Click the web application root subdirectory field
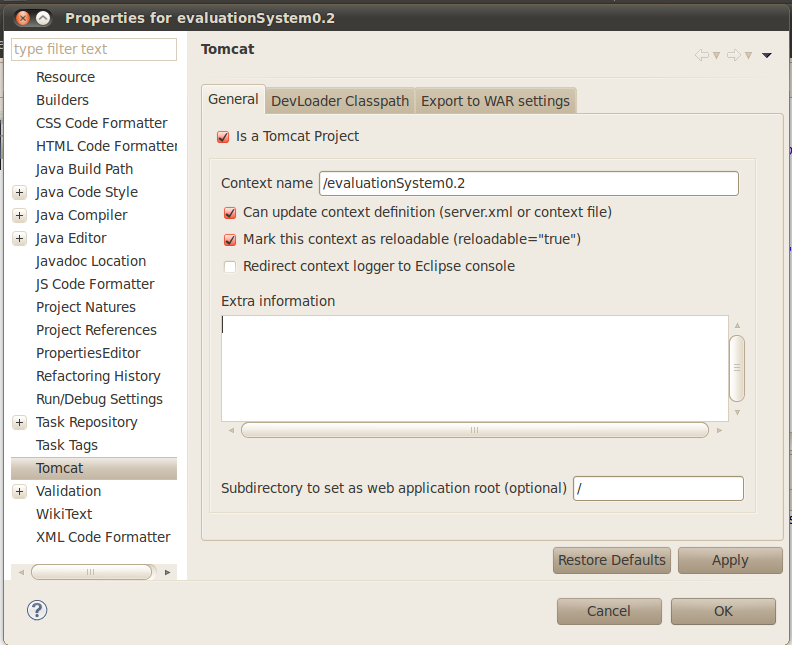This screenshot has width=792, height=645. coord(658,488)
